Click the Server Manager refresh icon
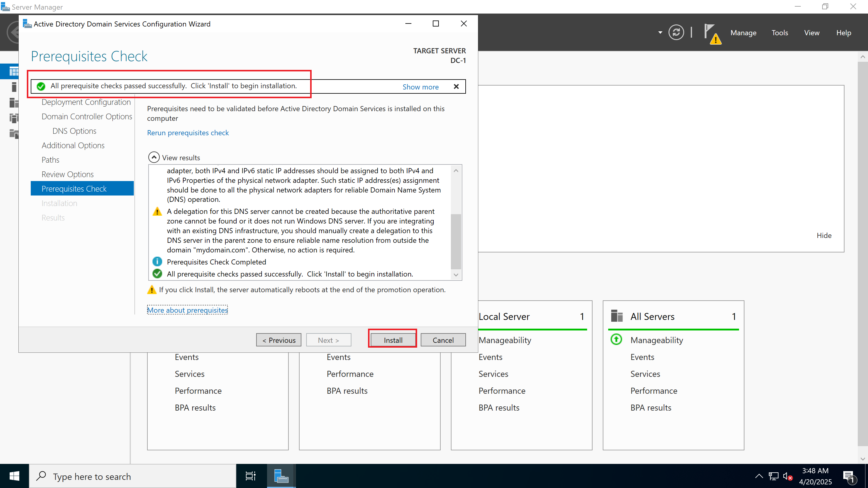This screenshot has width=868, height=488. [x=676, y=32]
